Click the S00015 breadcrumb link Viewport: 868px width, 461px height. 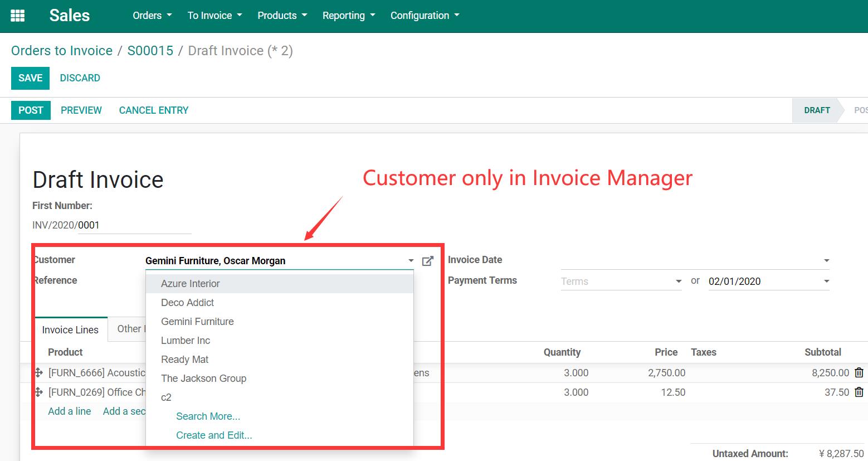click(x=150, y=51)
